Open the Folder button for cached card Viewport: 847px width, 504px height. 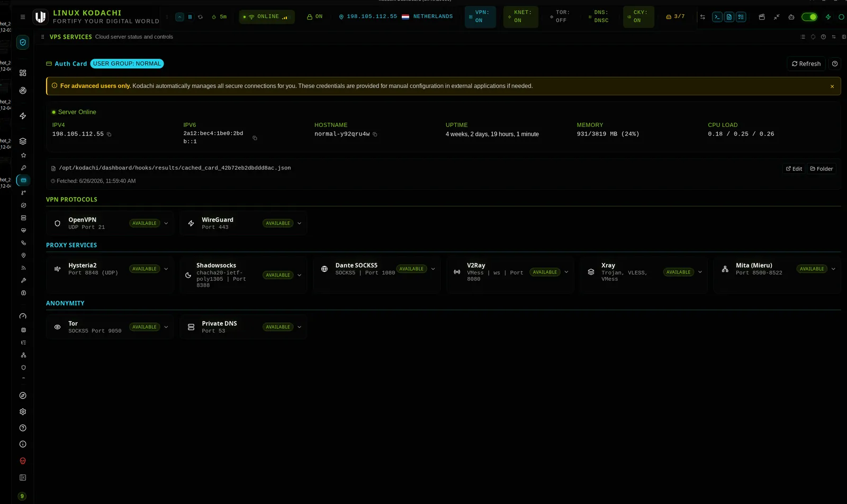[822, 169]
